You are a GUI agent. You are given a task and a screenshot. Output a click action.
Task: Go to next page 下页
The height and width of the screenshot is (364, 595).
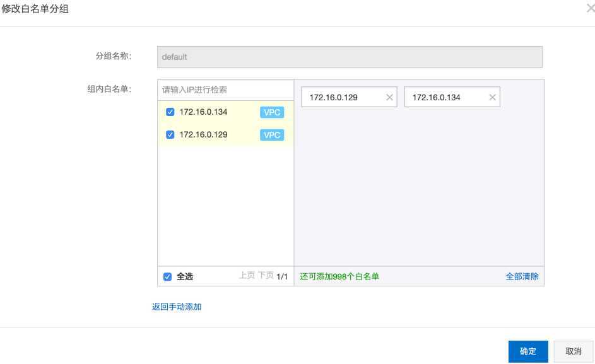click(266, 276)
